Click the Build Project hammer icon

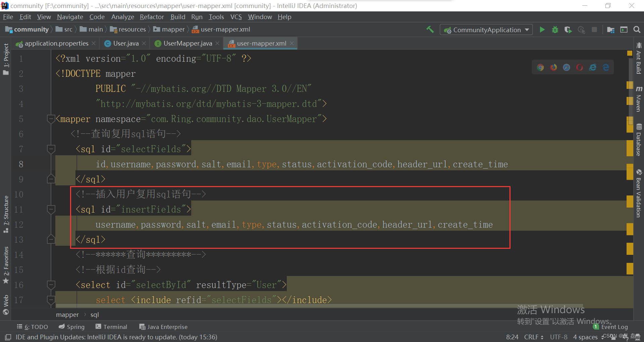pos(430,30)
